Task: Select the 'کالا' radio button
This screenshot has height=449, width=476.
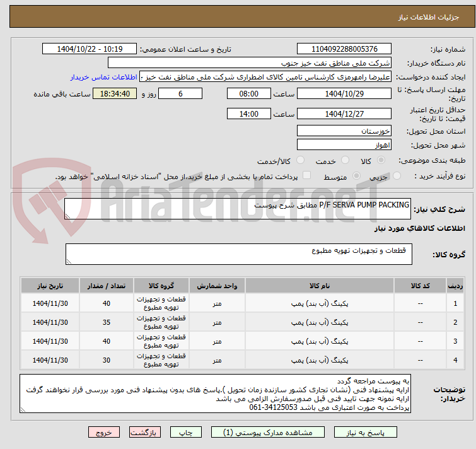Action: [x=381, y=160]
